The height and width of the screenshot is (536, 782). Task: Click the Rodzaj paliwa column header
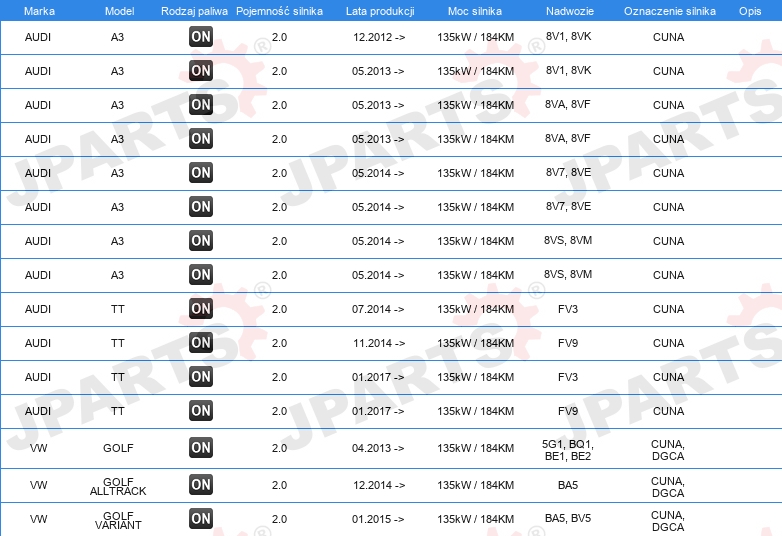click(195, 11)
